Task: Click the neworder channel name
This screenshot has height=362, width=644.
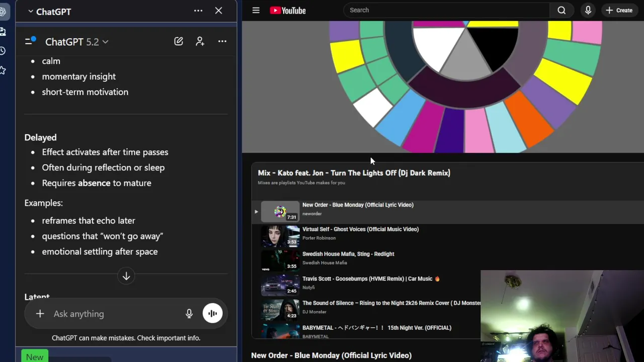Action: [x=312, y=214]
